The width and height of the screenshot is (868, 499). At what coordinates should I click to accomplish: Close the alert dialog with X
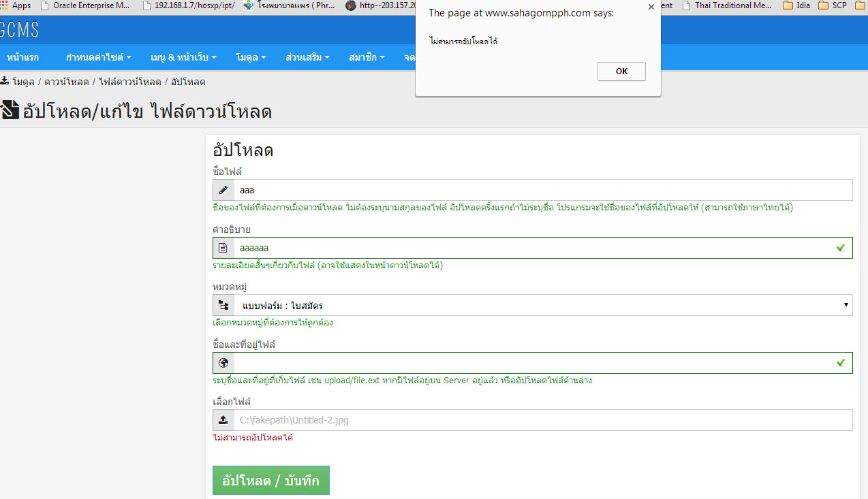(651, 7)
